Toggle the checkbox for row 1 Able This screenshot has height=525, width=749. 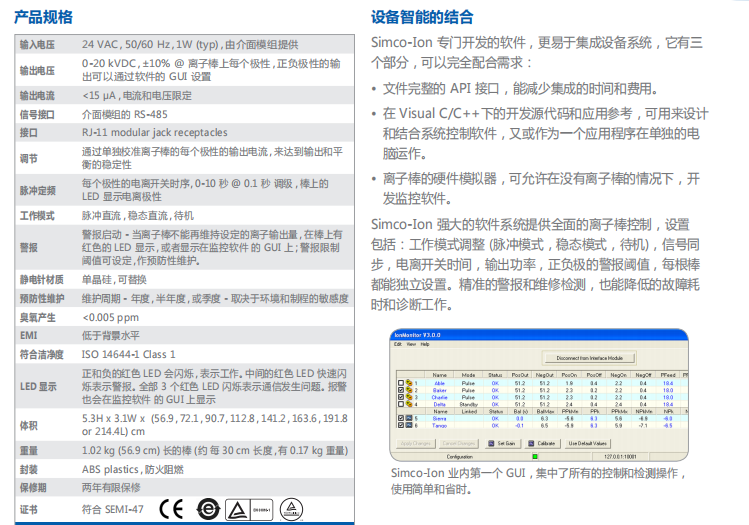401,383
